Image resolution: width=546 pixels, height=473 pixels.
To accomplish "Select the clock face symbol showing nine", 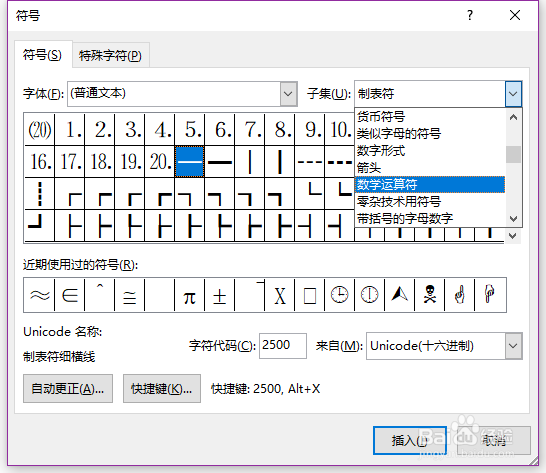I will tap(340, 295).
